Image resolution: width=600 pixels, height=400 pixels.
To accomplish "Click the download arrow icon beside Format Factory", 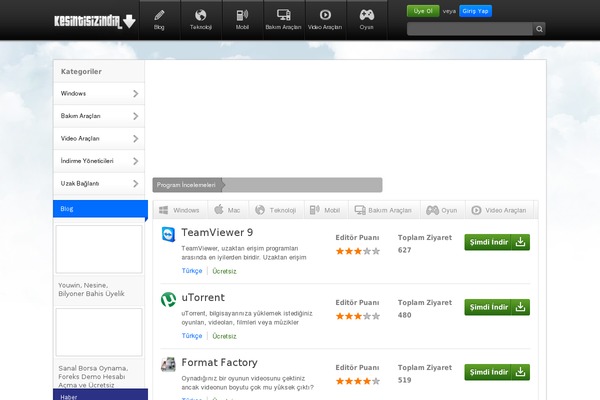I will click(x=520, y=372).
